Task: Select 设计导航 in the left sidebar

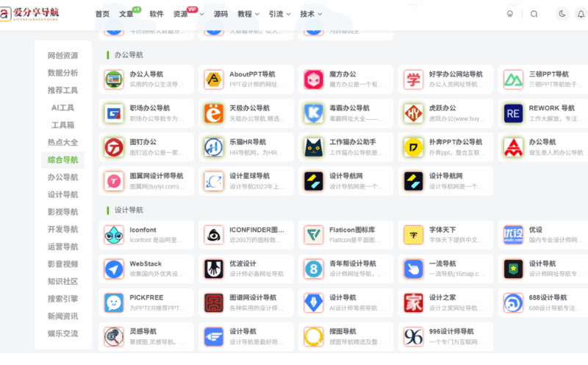Action: tap(62, 194)
